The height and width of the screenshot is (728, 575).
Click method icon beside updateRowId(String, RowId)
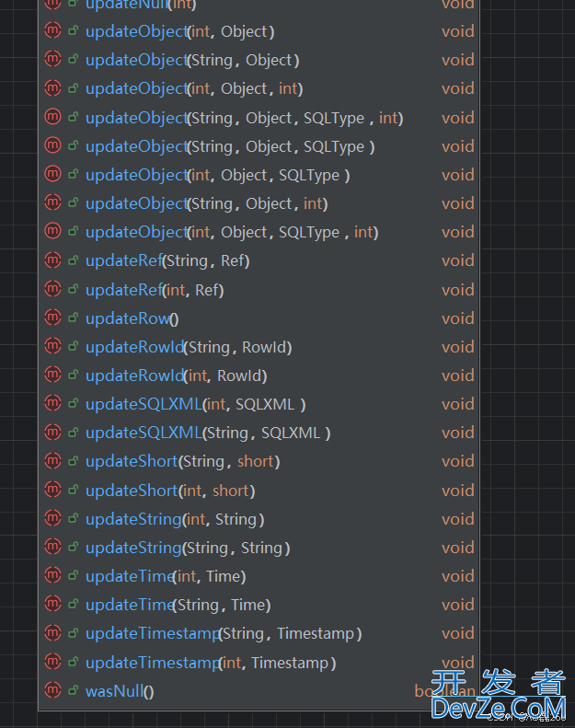click(53, 346)
